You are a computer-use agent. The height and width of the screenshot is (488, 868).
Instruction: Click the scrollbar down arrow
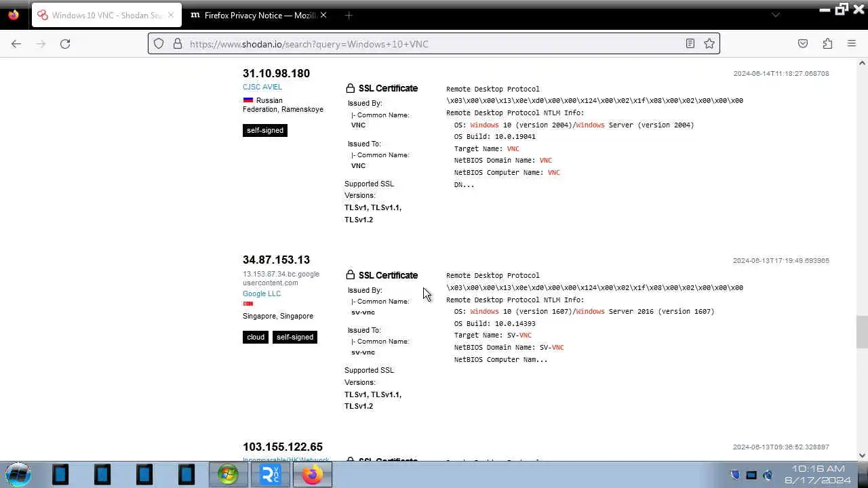(862, 456)
